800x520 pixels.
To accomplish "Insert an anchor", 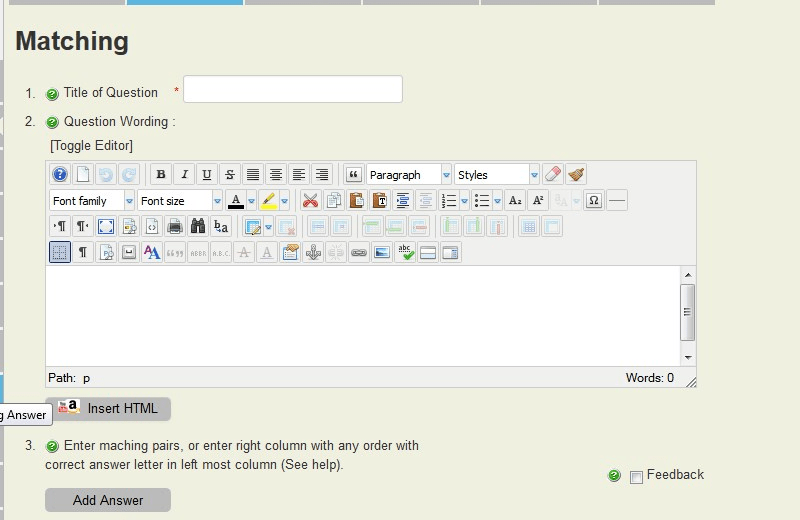I will point(313,252).
